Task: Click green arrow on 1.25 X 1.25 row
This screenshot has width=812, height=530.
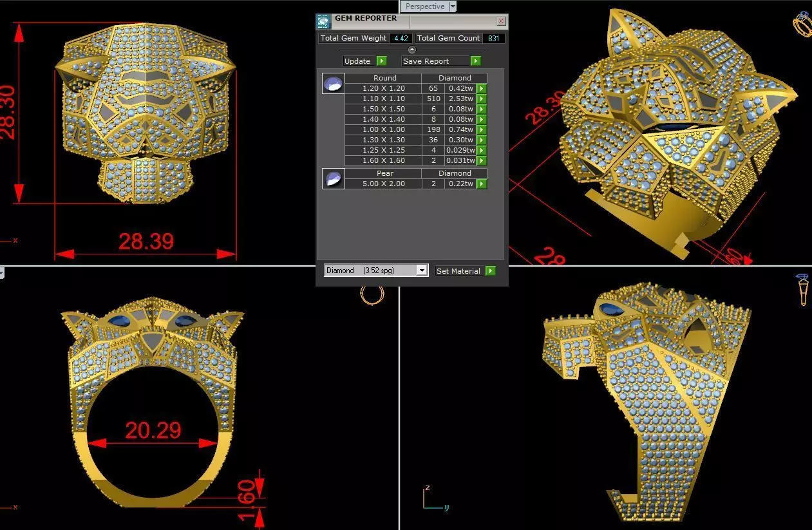Action: point(481,150)
